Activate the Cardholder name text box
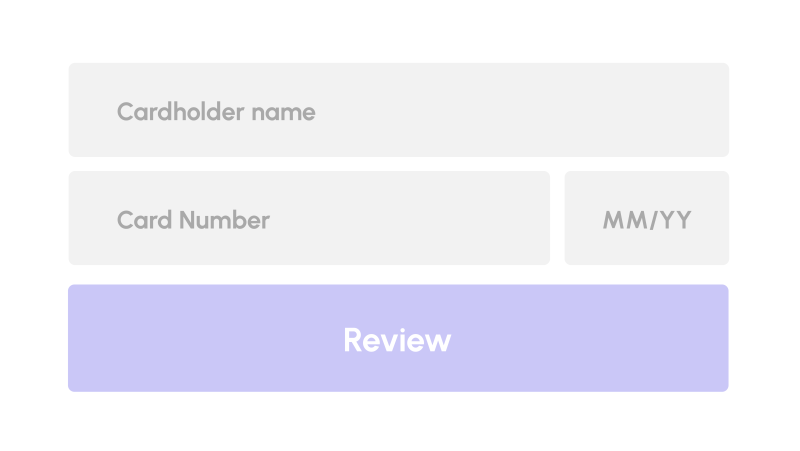Image resolution: width=800 pixels, height=451 pixels. 398,110
